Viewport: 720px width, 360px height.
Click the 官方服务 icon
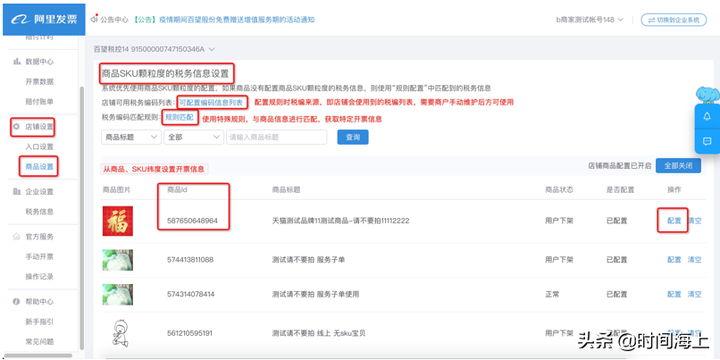pos(17,236)
